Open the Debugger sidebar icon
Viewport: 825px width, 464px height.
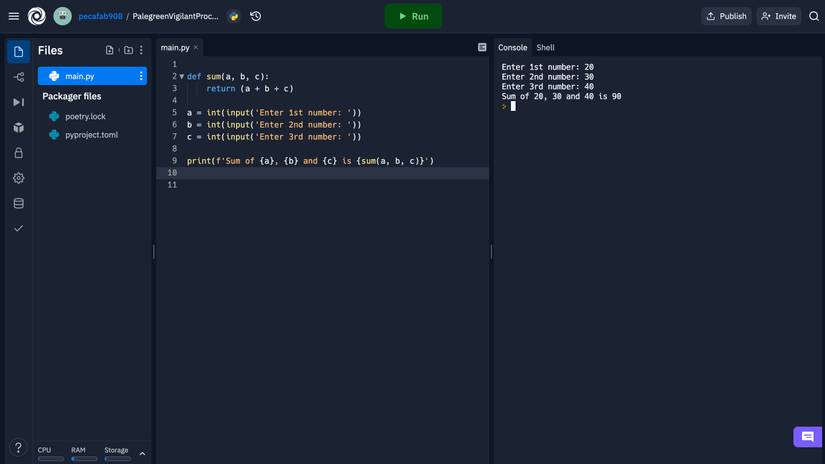click(18, 102)
